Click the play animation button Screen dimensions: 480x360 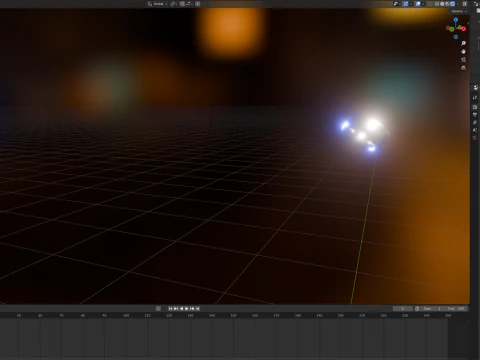point(187,309)
